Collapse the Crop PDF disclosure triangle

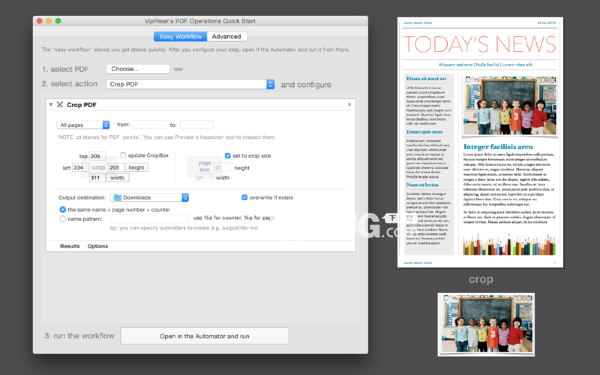click(51, 104)
